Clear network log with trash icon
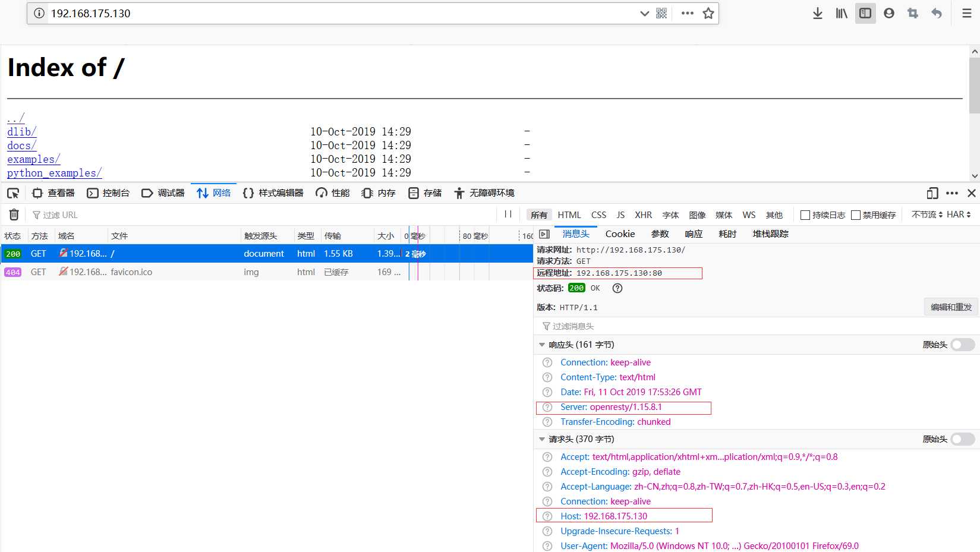Screen dimensions: 980x552 [14, 215]
